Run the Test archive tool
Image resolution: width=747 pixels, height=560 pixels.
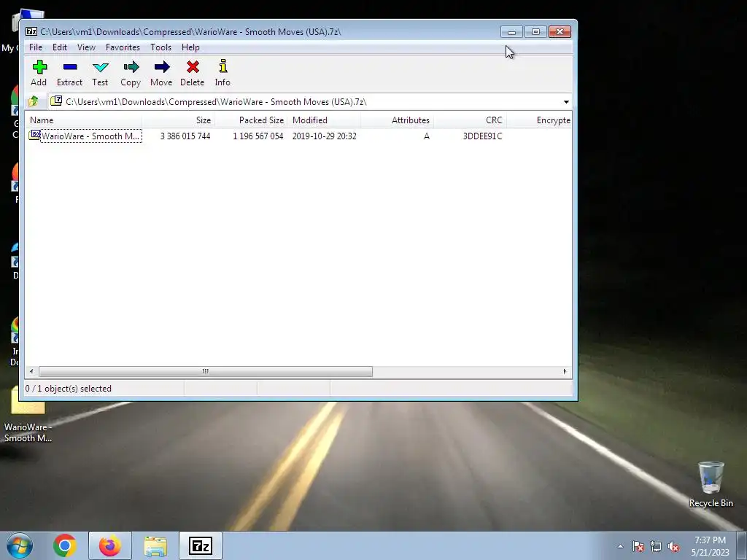click(100, 73)
